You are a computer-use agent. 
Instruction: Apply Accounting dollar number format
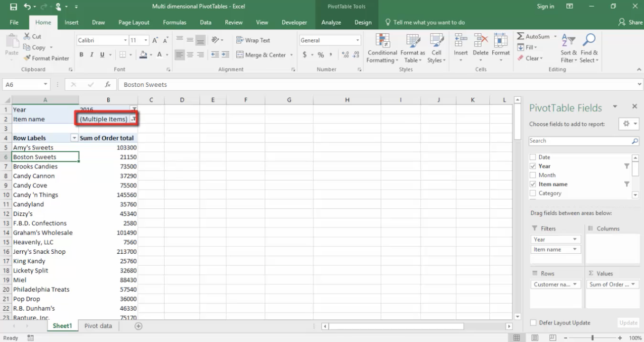[x=305, y=55]
